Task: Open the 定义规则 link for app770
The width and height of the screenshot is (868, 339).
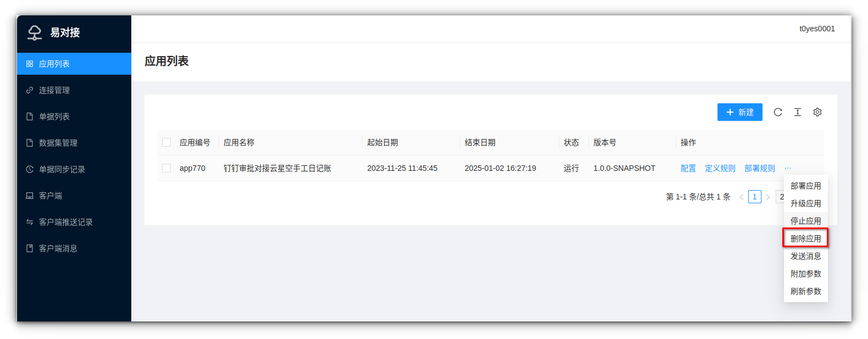Action: coord(720,168)
